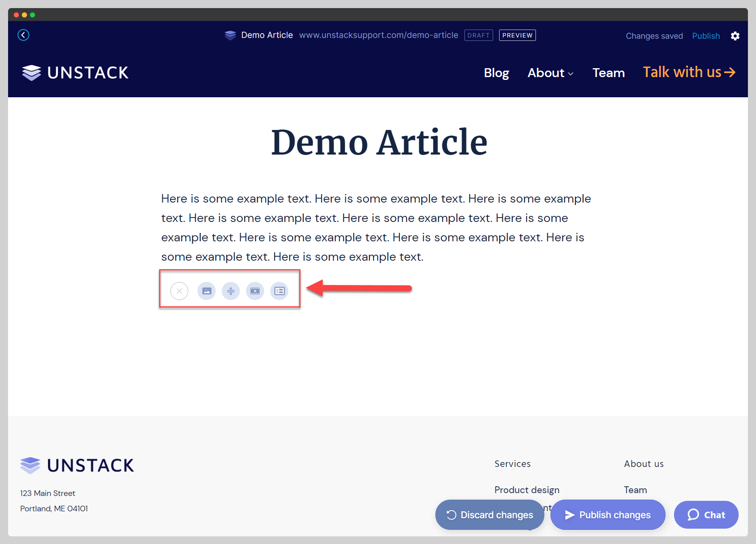
Task: Click the Publish changes button
Action: click(x=608, y=515)
